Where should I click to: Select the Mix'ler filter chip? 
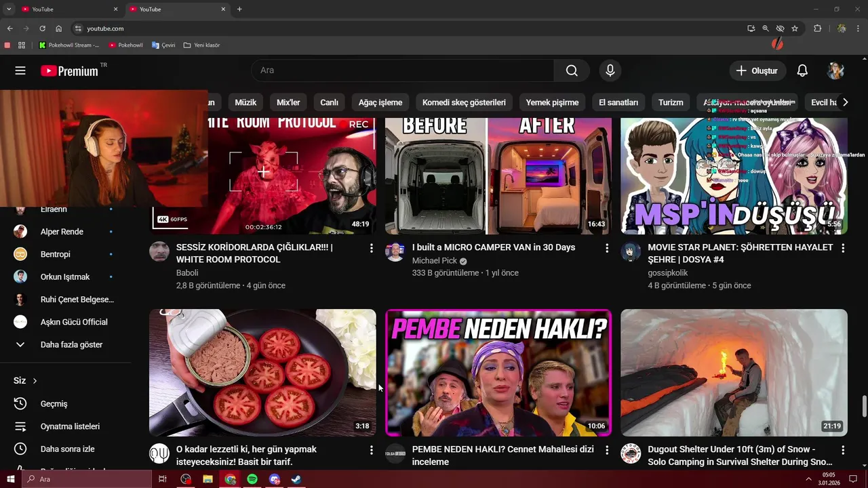click(288, 102)
